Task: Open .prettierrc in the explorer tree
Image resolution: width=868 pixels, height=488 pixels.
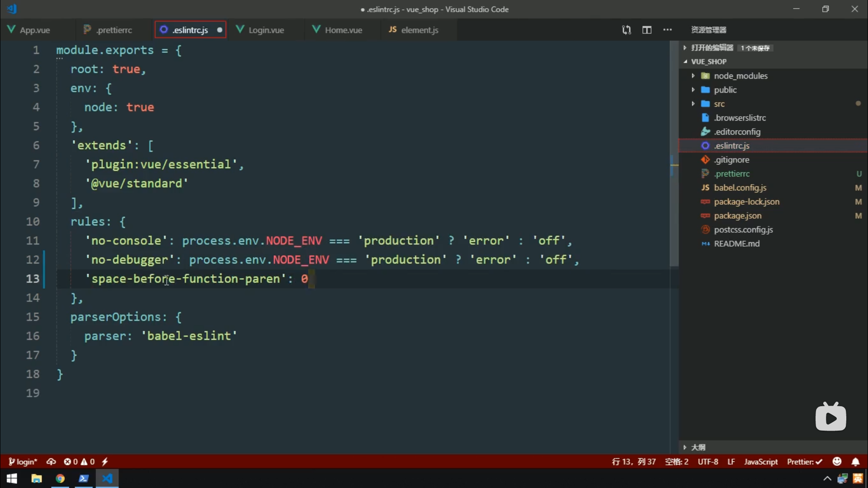Action: coord(731,174)
